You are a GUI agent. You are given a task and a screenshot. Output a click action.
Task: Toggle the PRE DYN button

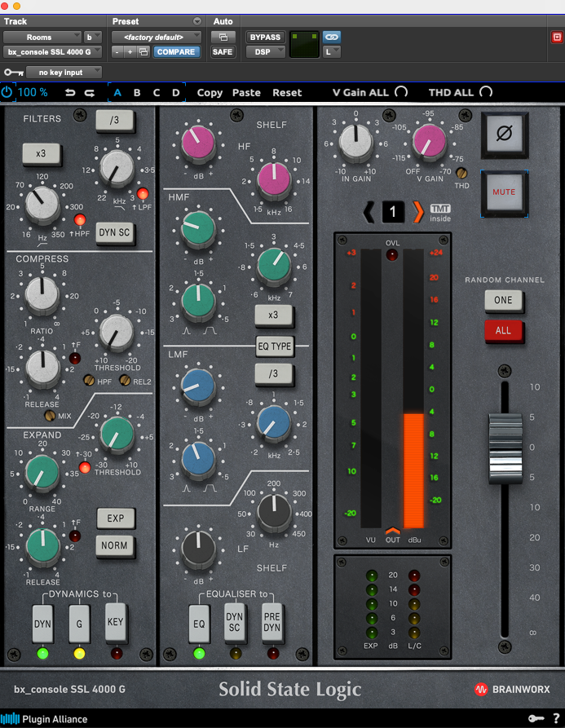click(x=272, y=622)
